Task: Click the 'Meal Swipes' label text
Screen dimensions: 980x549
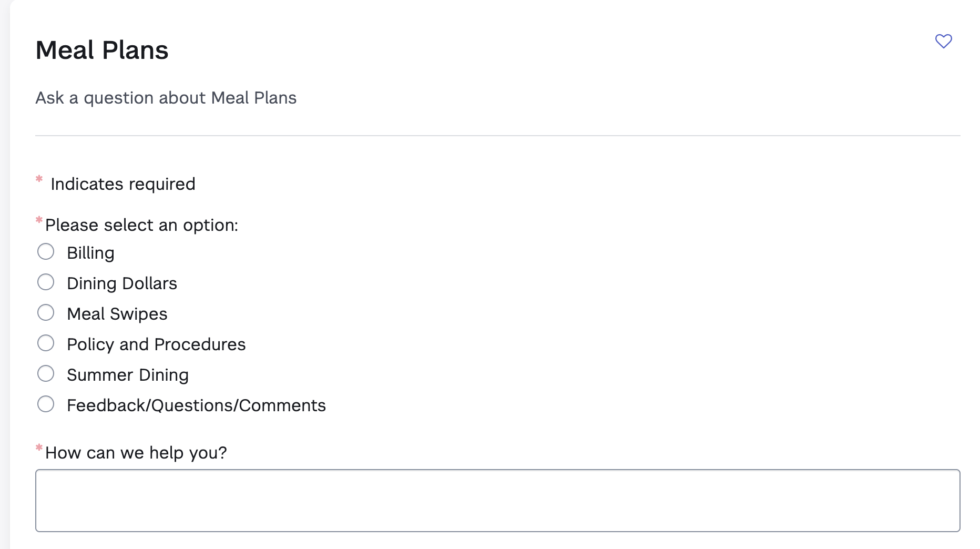Action: point(117,314)
